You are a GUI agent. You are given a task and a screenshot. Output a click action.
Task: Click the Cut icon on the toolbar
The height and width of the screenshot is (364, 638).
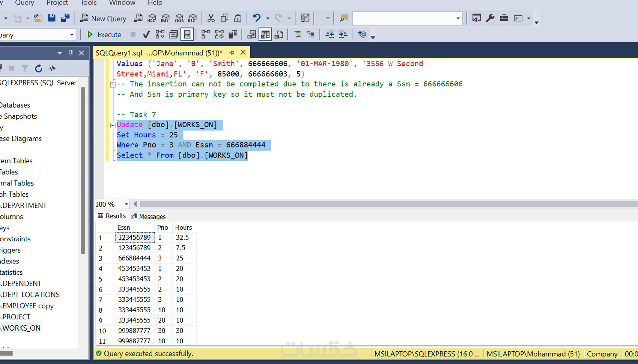211,18
